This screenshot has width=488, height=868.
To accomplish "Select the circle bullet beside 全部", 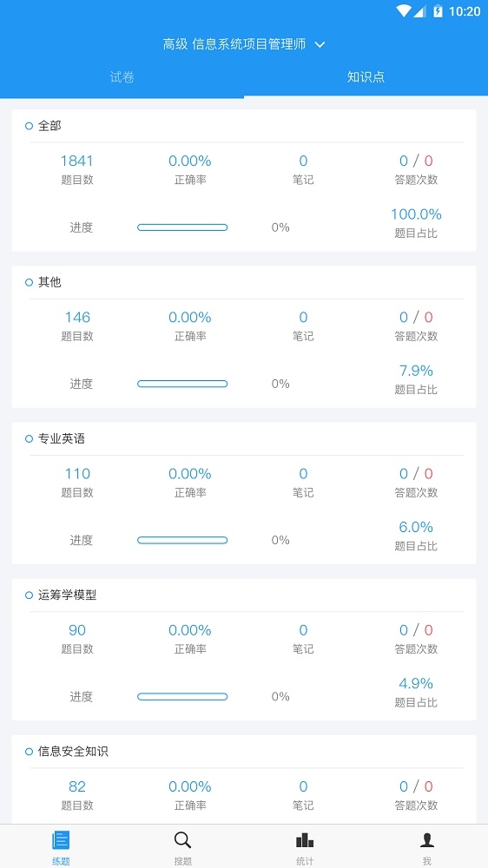I will (30, 126).
